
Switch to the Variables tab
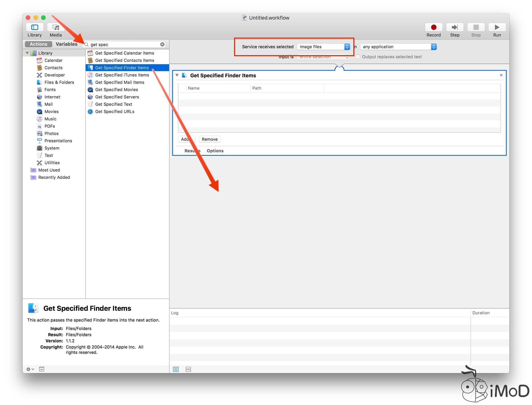coord(66,44)
